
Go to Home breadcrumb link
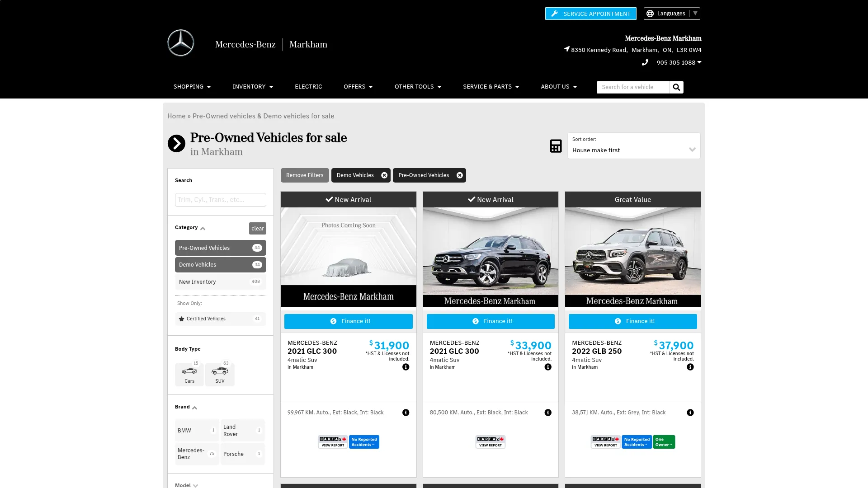click(176, 116)
